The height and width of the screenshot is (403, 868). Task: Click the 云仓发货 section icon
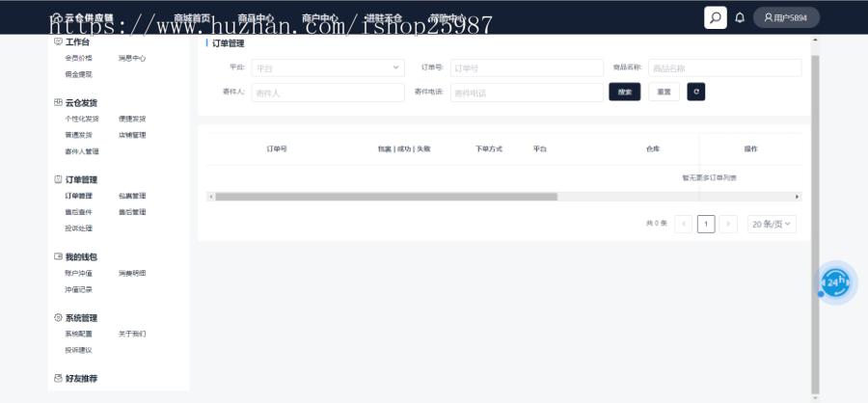(x=58, y=102)
